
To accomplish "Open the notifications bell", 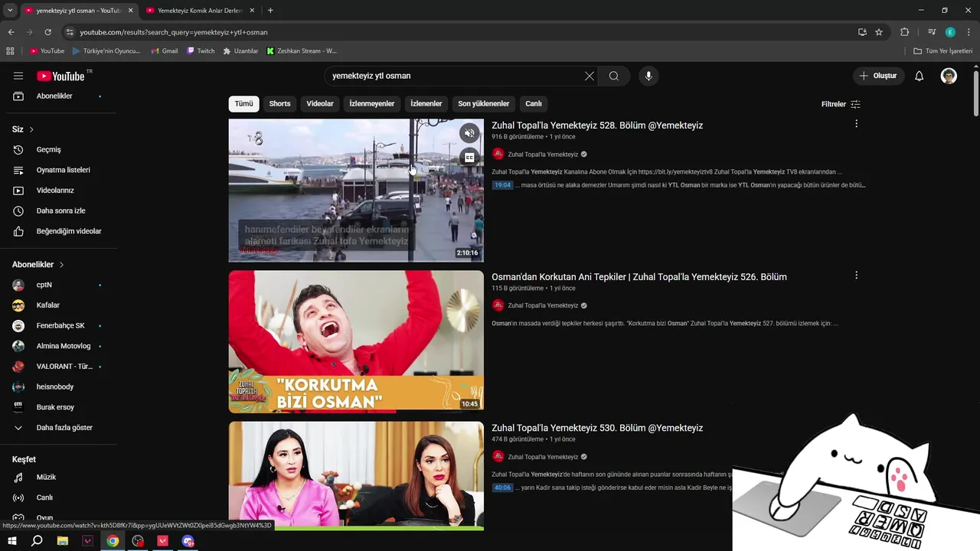I will (x=919, y=76).
